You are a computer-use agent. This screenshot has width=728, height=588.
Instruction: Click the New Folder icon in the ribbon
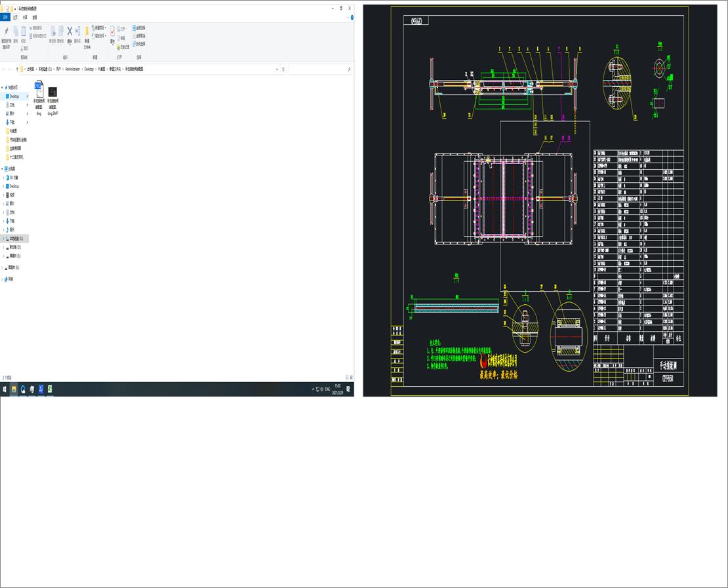coord(87,31)
